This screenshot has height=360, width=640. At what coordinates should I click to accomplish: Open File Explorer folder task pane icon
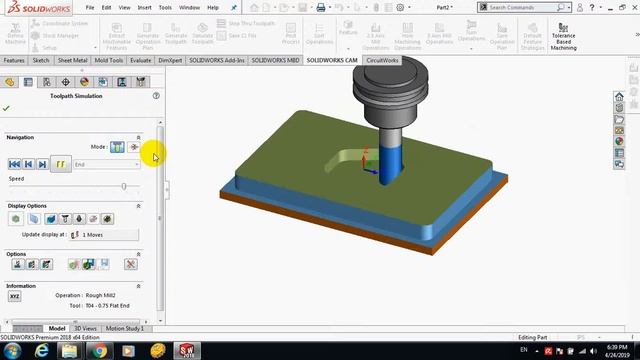tap(619, 120)
